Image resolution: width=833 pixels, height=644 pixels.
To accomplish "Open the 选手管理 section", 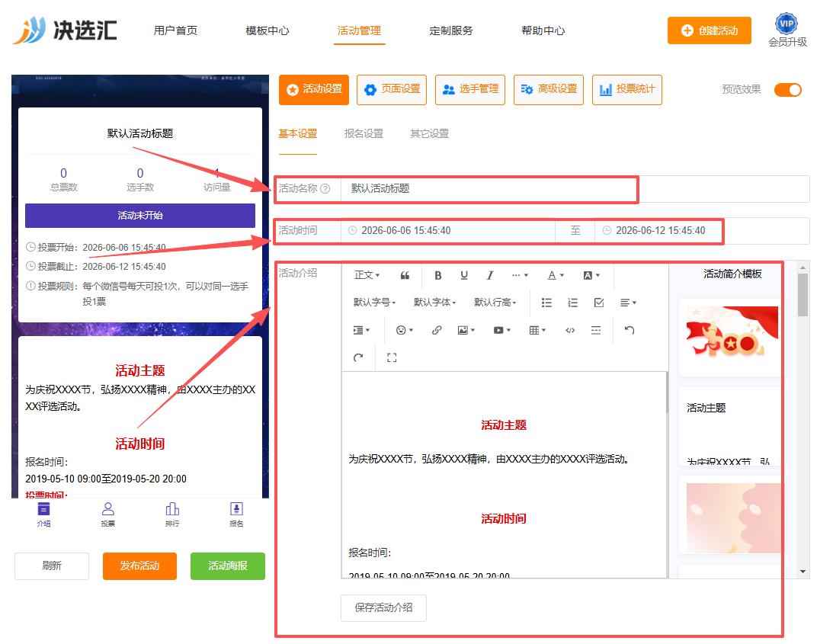I will click(x=470, y=90).
